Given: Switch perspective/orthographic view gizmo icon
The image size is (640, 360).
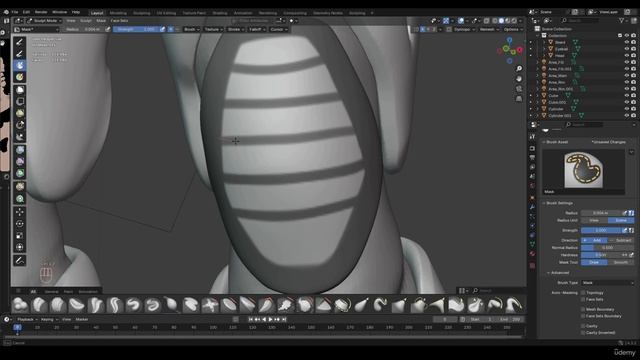Looking at the screenshot, I should [519, 99].
